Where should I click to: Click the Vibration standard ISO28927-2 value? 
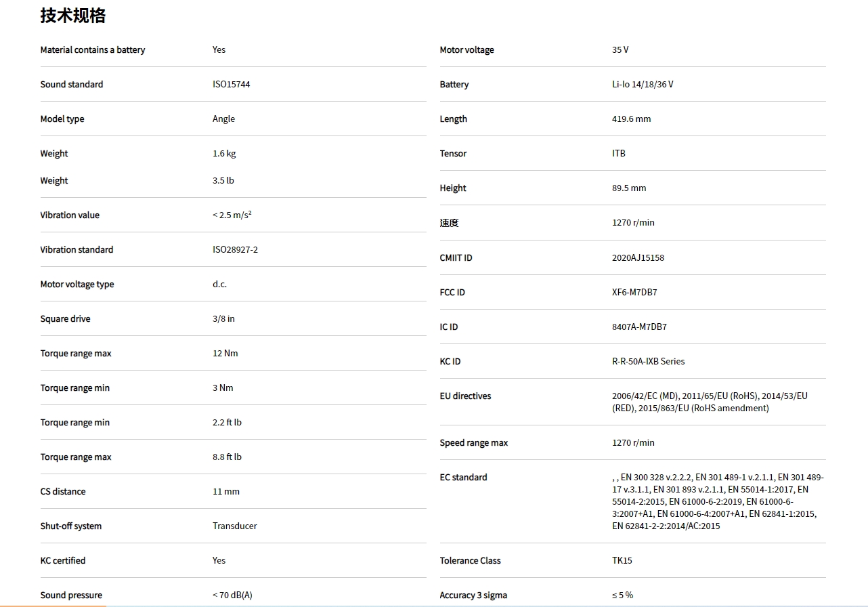click(235, 250)
